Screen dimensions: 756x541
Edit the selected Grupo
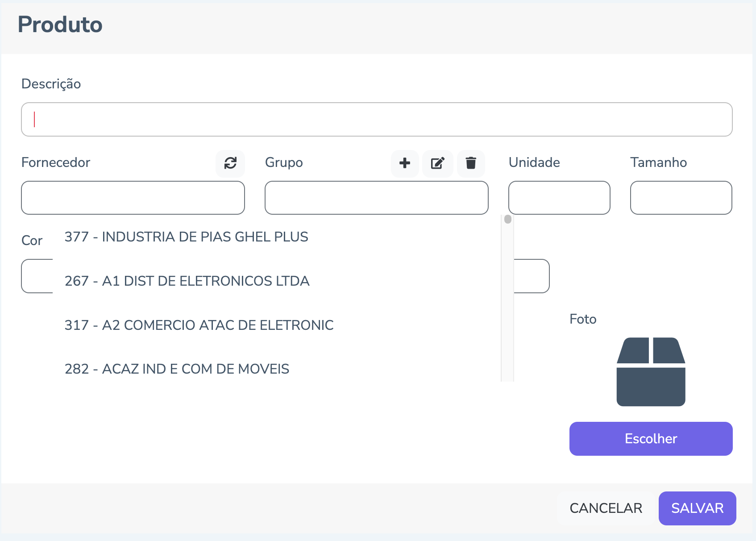click(438, 163)
